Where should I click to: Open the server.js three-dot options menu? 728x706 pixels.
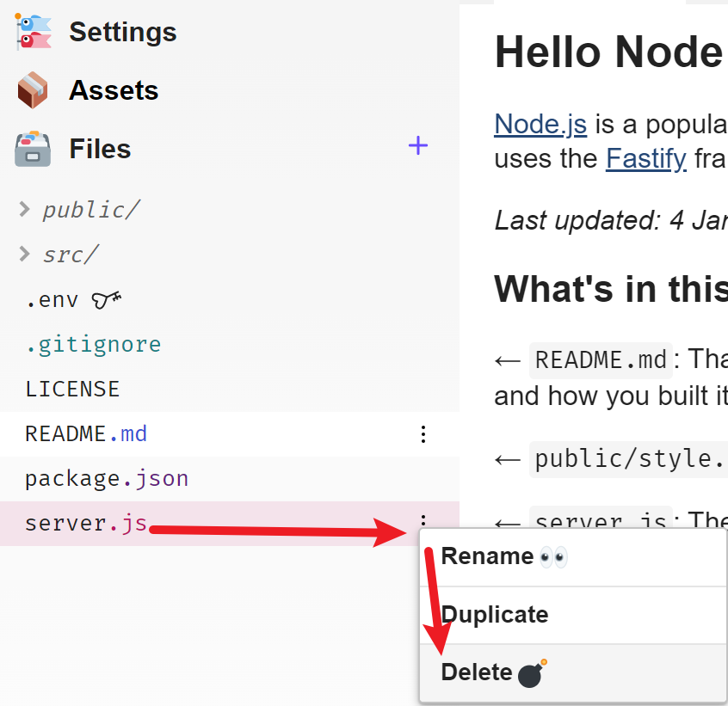click(x=423, y=520)
